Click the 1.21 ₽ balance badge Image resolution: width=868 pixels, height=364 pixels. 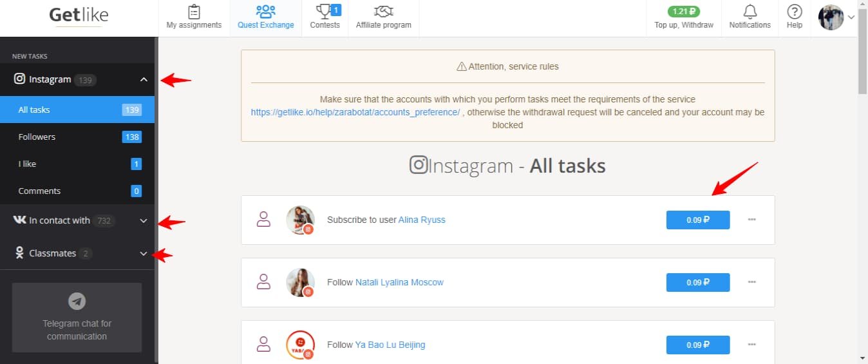pos(684,11)
